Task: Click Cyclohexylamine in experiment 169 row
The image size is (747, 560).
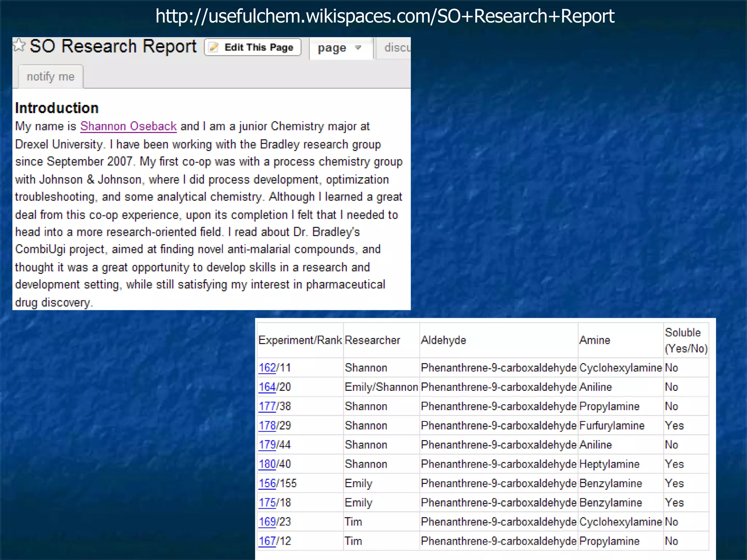Action: 621,522
